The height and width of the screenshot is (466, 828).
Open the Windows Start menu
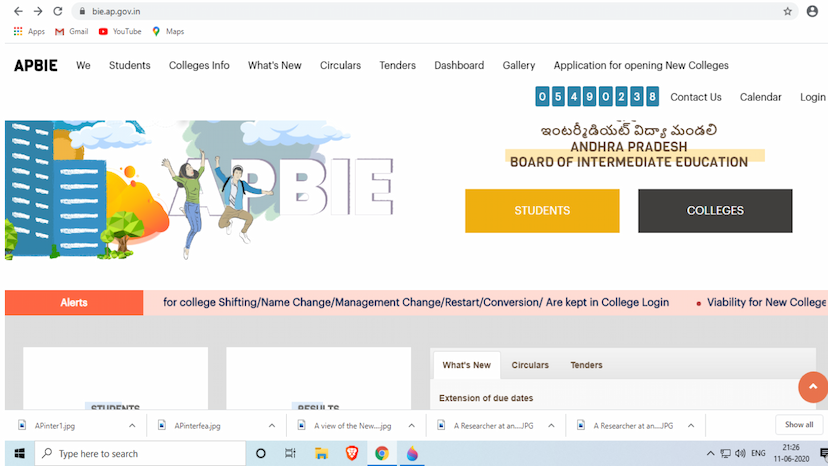click(x=20, y=453)
